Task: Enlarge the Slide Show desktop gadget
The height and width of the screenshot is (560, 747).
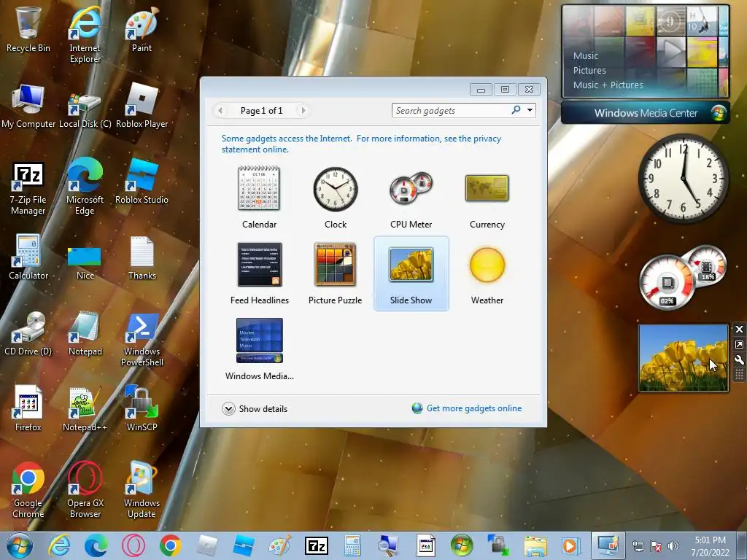Action: pyautogui.click(x=739, y=345)
